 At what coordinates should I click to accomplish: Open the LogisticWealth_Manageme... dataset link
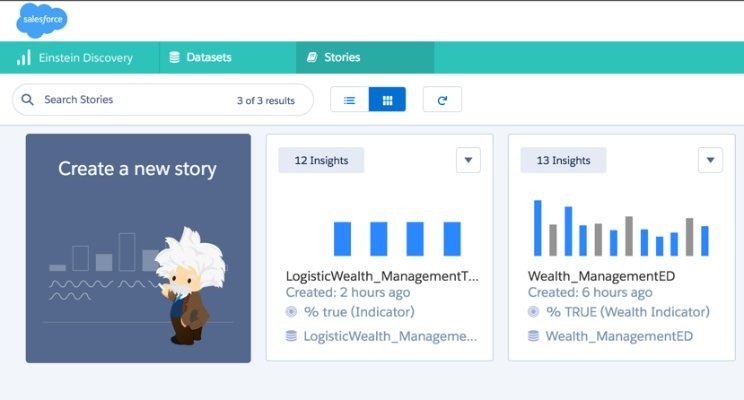[390, 336]
